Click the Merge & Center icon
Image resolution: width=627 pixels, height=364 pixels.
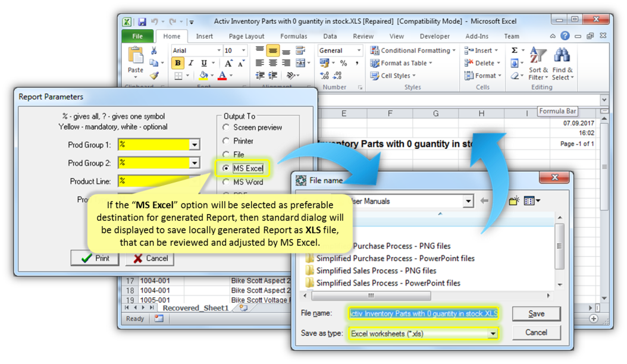300,63
